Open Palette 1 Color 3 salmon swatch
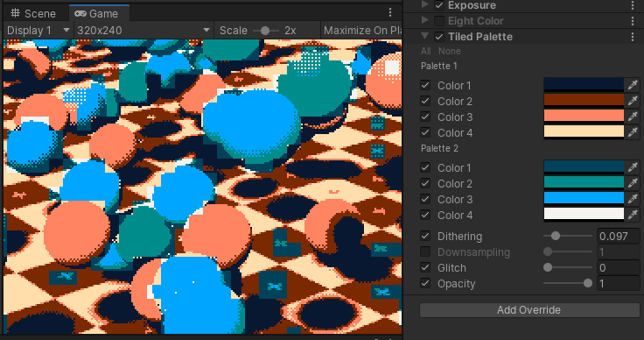 click(x=584, y=117)
